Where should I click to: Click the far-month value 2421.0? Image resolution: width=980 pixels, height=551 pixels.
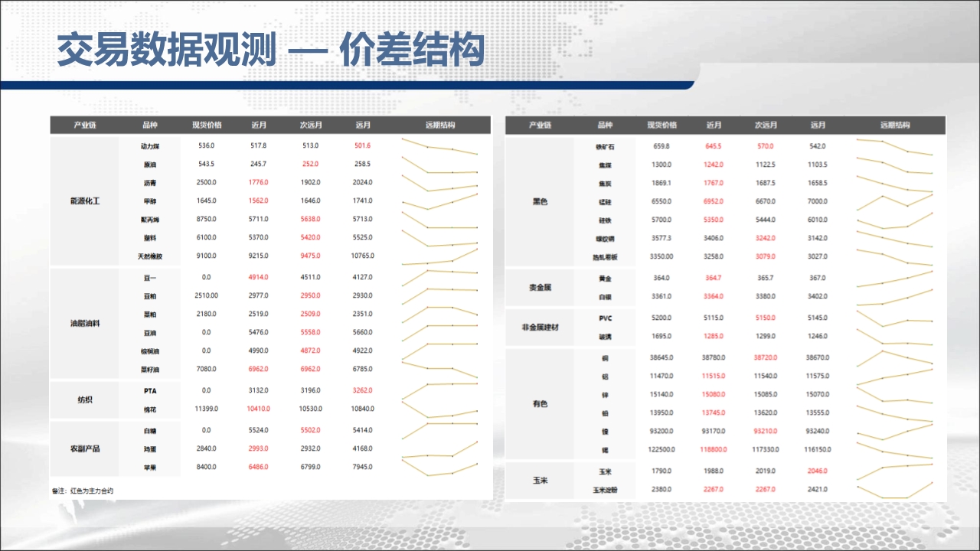[x=817, y=489]
